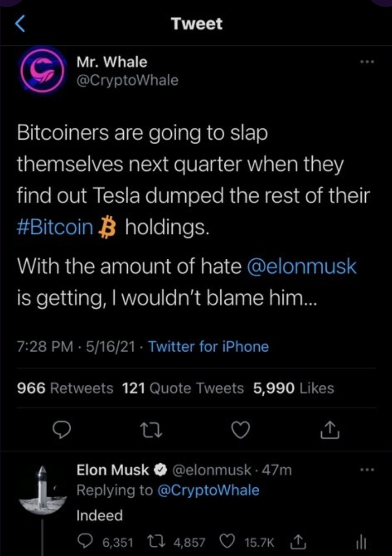The width and height of the screenshot is (392, 556).
Task: Open the @elonmusk mention in the tweet text
Action: (x=302, y=266)
